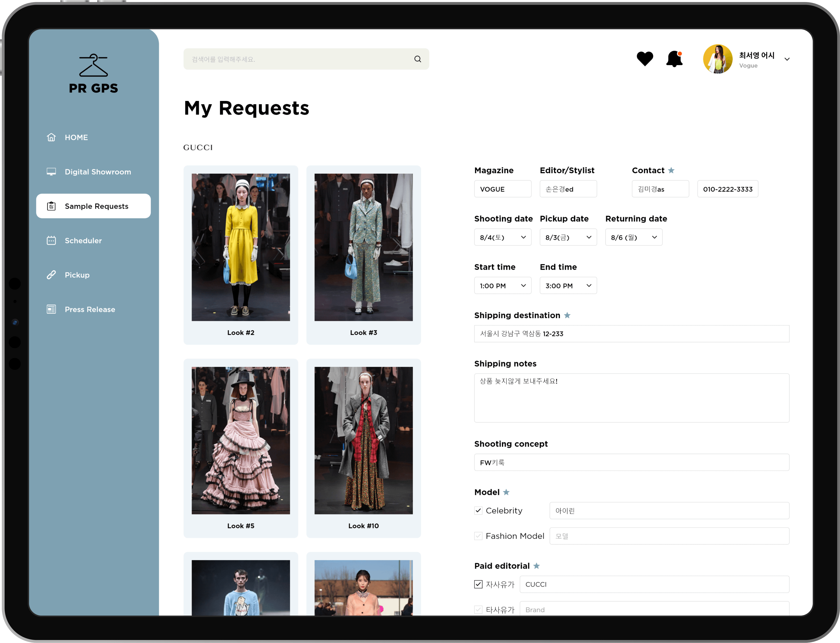Click the Editor/Stylist name field
The image size is (840, 643).
point(568,189)
